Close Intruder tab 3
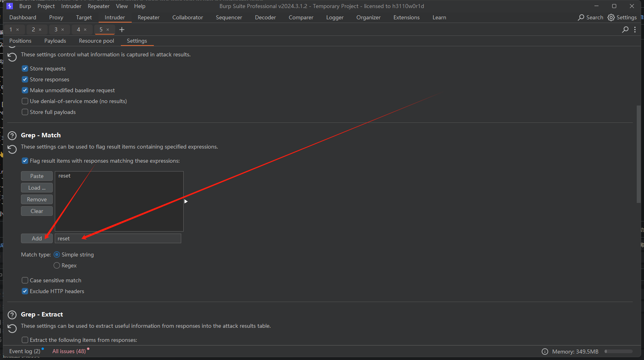The width and height of the screenshot is (644, 360). [62, 29]
